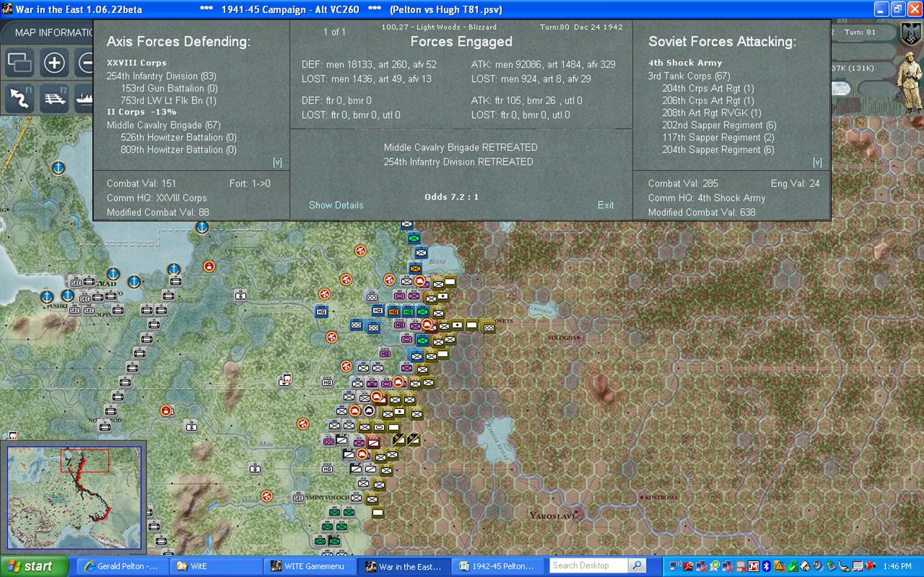Click the II Corps -13% header
924x577 pixels.
(142, 112)
